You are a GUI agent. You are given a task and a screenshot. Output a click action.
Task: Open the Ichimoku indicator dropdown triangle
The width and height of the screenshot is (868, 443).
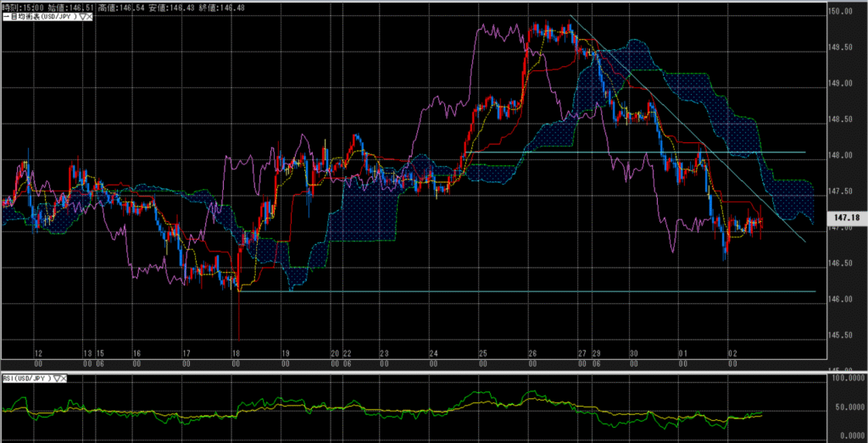pos(82,15)
